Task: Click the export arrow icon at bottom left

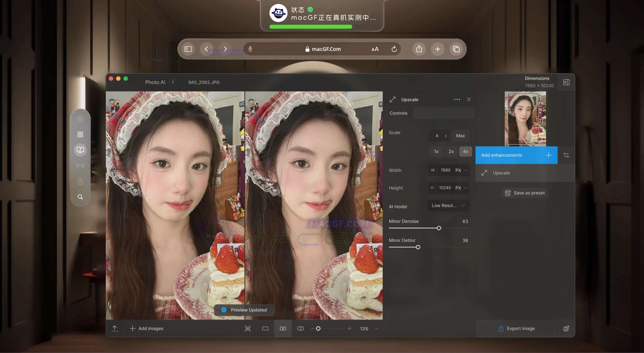Action: pos(115,328)
